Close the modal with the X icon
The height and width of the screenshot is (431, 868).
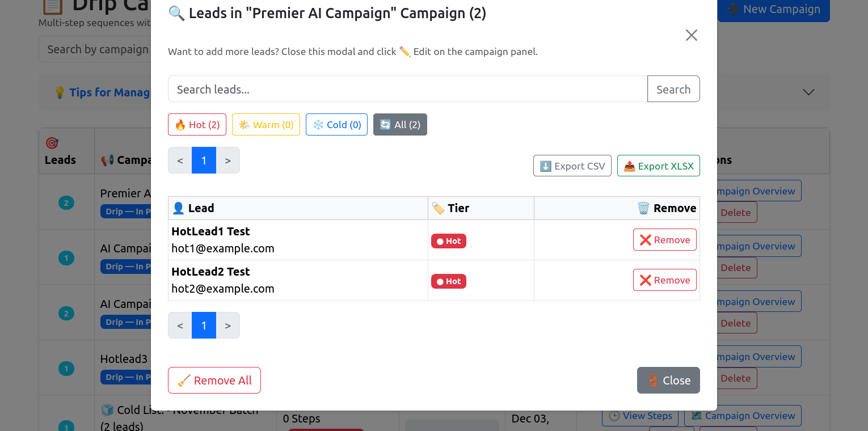[691, 35]
